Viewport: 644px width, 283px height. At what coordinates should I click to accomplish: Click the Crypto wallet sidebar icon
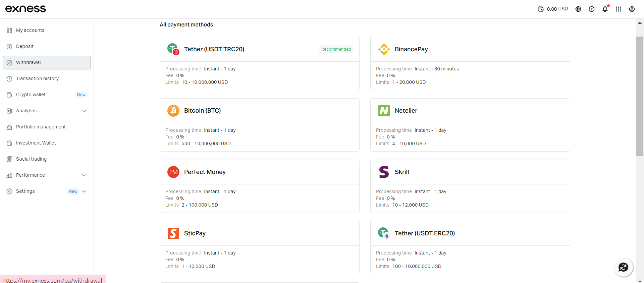coord(9,95)
